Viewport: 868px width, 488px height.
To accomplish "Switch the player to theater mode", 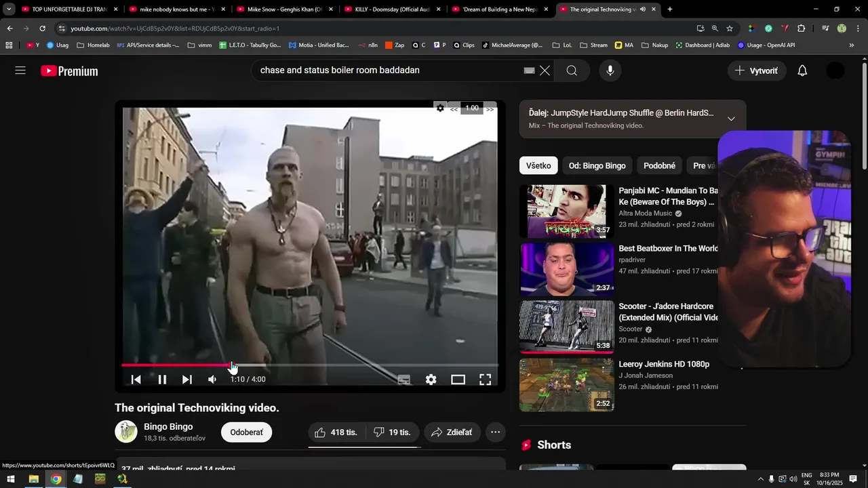I will pyautogui.click(x=458, y=380).
